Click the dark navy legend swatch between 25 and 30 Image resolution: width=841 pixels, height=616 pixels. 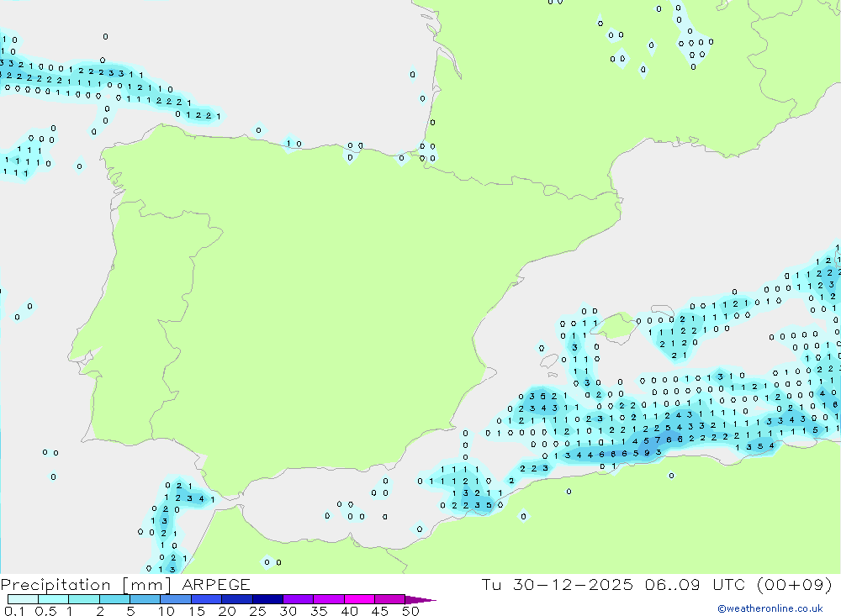pyautogui.click(x=267, y=599)
